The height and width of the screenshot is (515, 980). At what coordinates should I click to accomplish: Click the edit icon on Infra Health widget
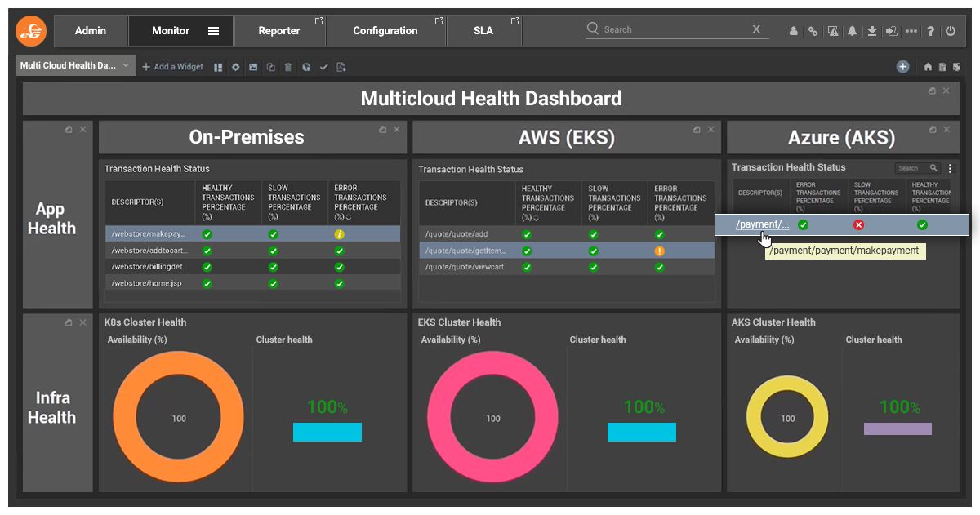[69, 322]
